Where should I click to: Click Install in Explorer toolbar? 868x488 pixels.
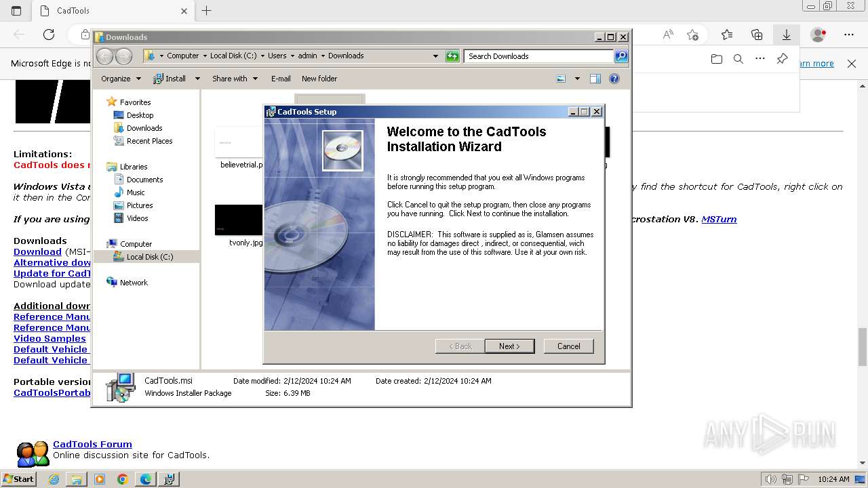pos(170,79)
